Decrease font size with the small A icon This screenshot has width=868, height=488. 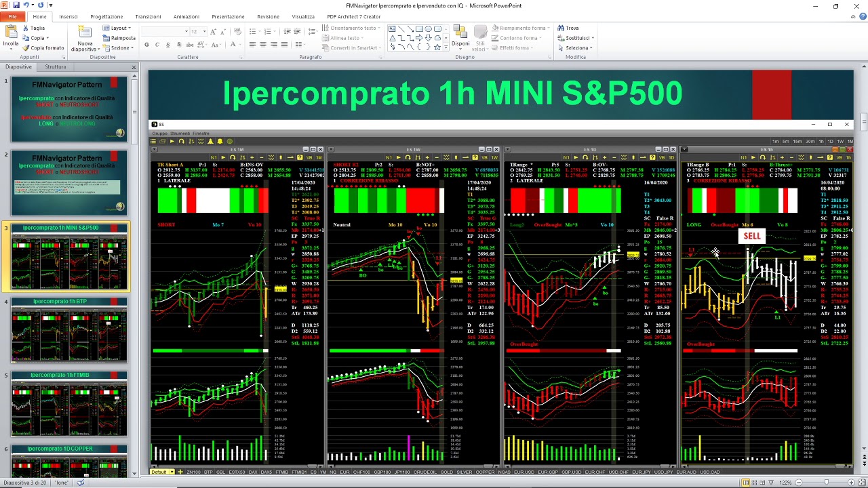click(222, 31)
